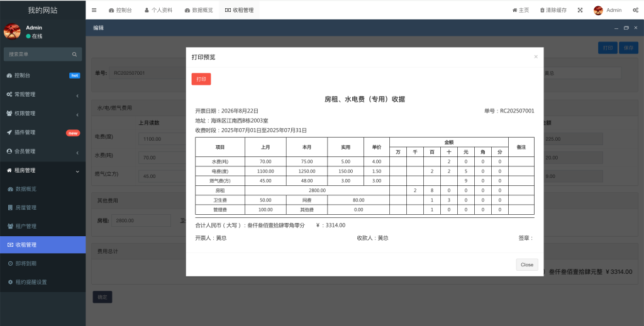Click the 收费时段 date range text
Screen dimensions: 644x326
pyautogui.click(x=251, y=131)
